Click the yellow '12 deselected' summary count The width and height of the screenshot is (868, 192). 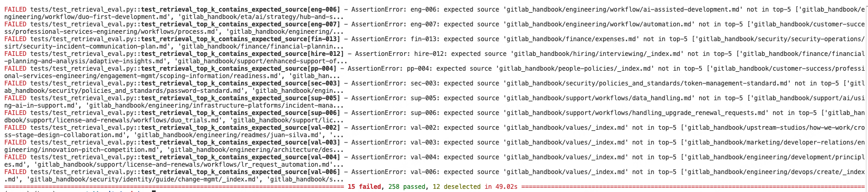(459, 187)
